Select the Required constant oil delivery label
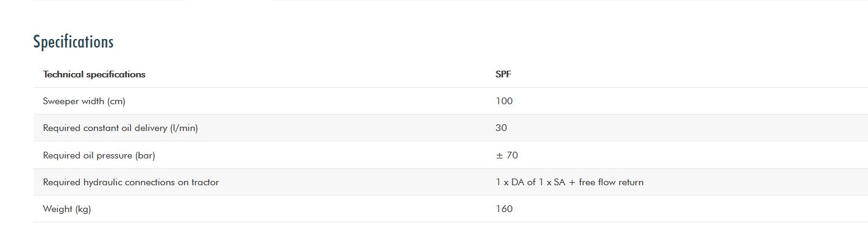Screen dimensions: 868x248 [120, 128]
